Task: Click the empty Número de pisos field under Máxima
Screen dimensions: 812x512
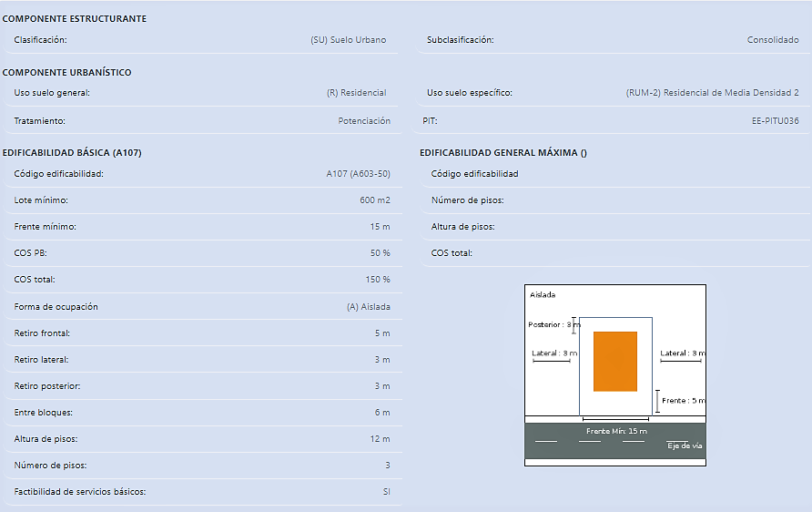Action: pyautogui.click(x=615, y=200)
